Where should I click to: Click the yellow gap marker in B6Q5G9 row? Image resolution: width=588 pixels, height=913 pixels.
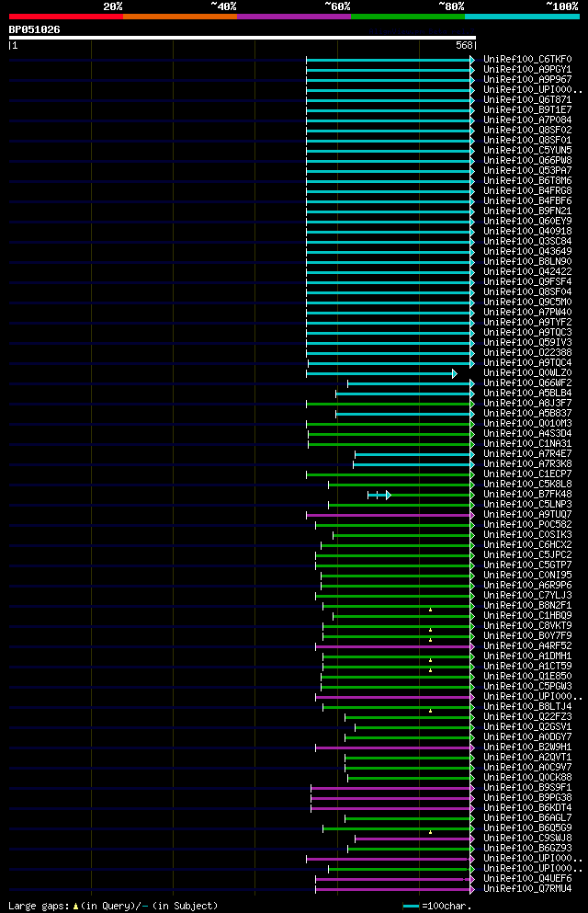[x=430, y=832]
